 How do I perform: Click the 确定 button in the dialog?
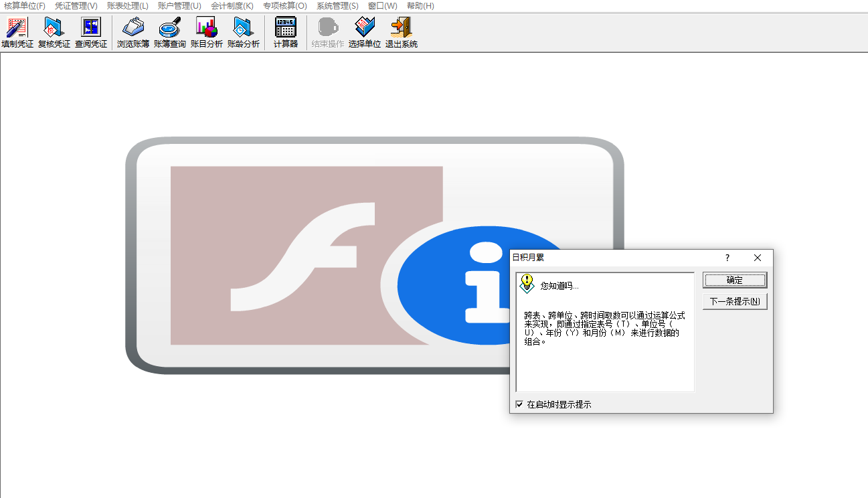coord(735,280)
